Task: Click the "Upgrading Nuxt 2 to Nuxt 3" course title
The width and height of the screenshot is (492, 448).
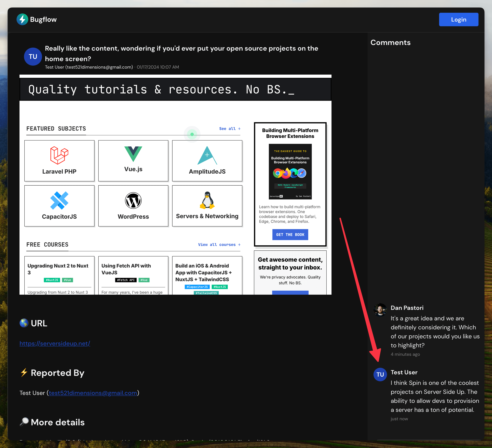Action: click(x=58, y=269)
